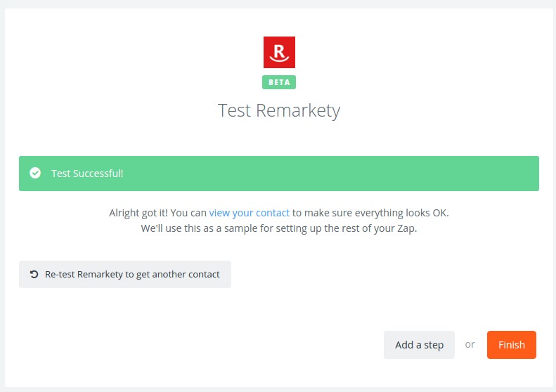
Task: Click the smile curve under the R
Action: 280,59
